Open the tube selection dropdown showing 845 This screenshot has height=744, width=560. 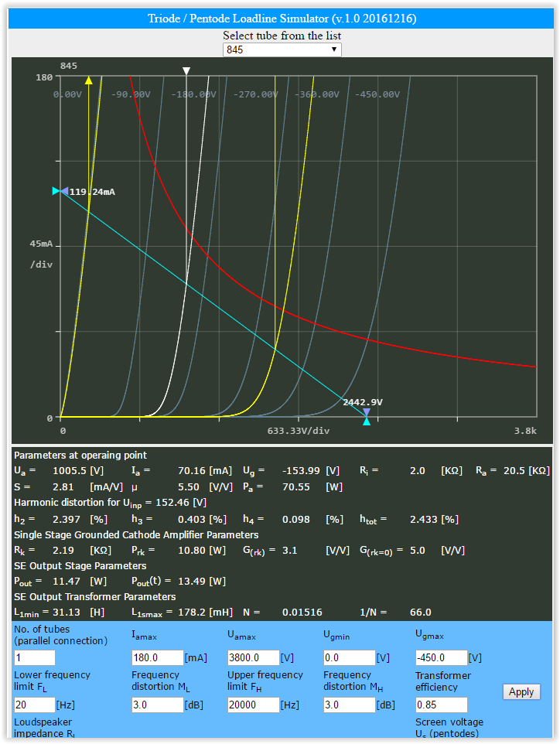(282, 49)
